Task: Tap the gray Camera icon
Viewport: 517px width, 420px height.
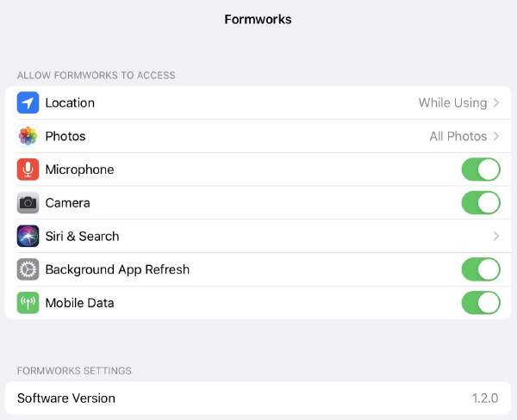Action: pyautogui.click(x=28, y=203)
